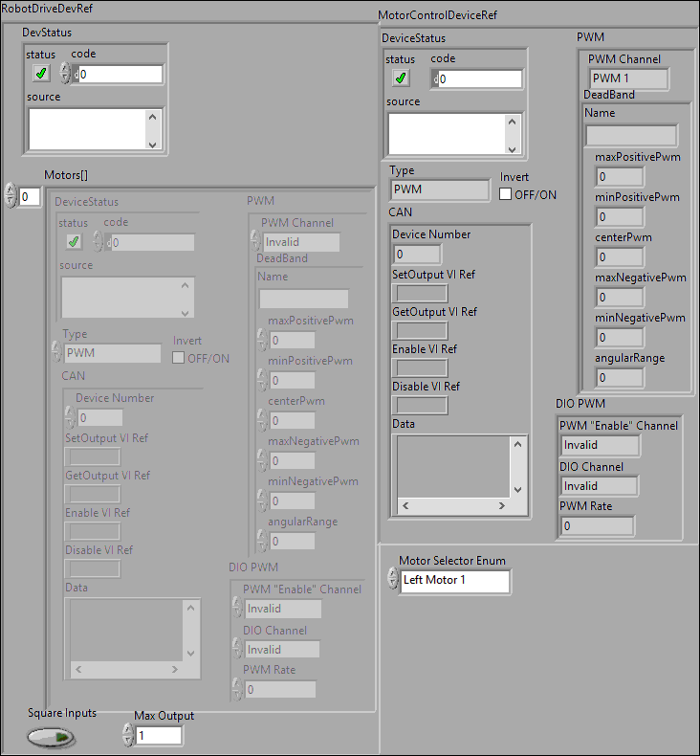
Task: Click the MotorControlDeviceRef Data scroll left arrow
Action: 405,505
